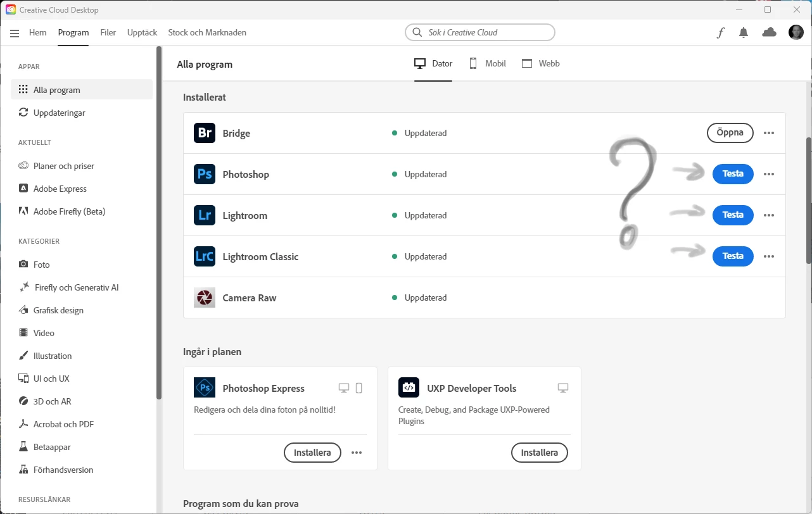
Task: Click the Lightroom app icon
Action: 205,215
